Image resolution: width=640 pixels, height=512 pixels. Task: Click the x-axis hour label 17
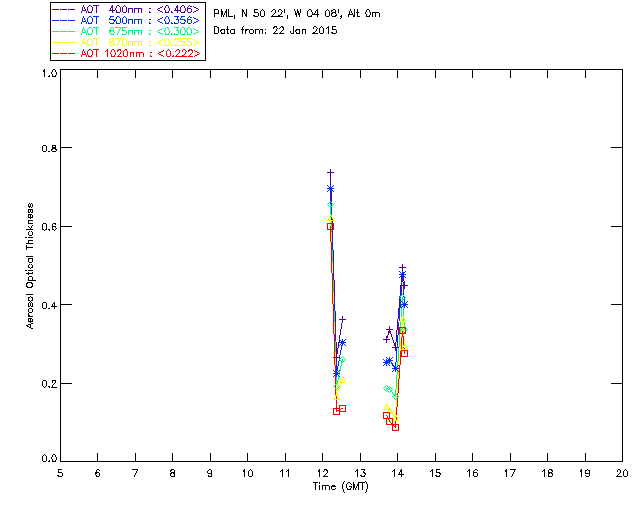pyautogui.click(x=510, y=473)
